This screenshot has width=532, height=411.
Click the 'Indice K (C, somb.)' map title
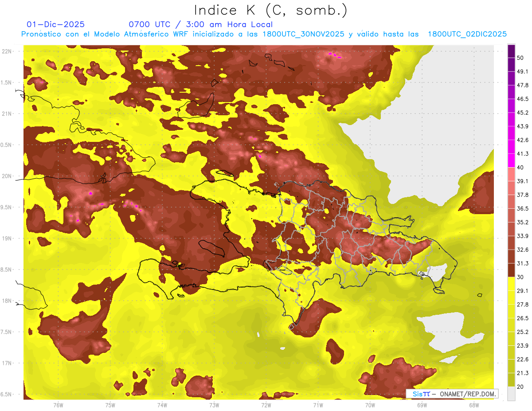[x=271, y=10]
